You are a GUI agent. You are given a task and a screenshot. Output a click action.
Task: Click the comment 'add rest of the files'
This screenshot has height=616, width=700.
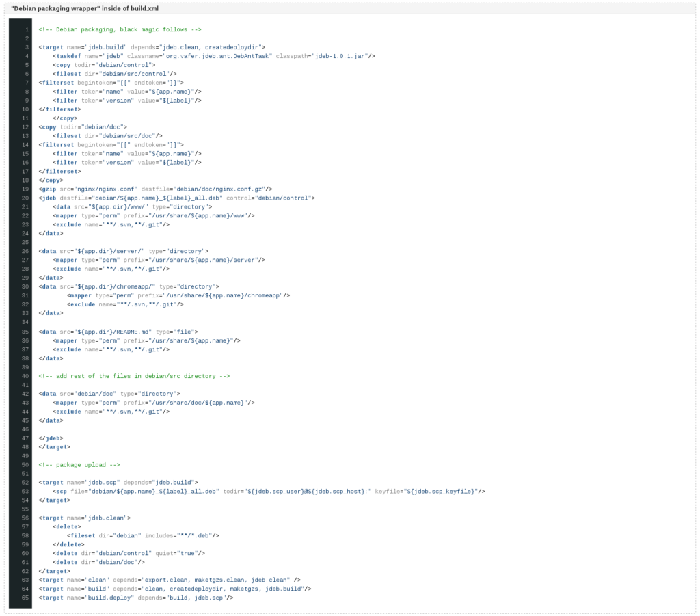pyautogui.click(x=135, y=376)
